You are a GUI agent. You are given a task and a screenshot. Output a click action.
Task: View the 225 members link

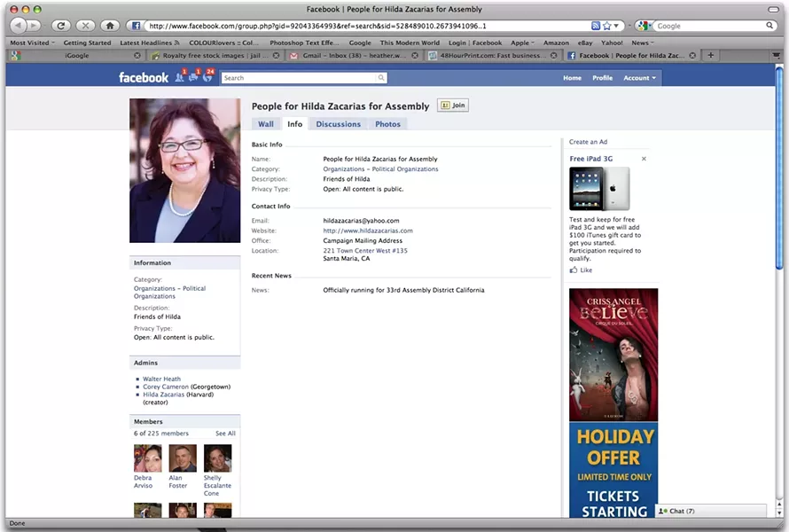click(x=168, y=434)
